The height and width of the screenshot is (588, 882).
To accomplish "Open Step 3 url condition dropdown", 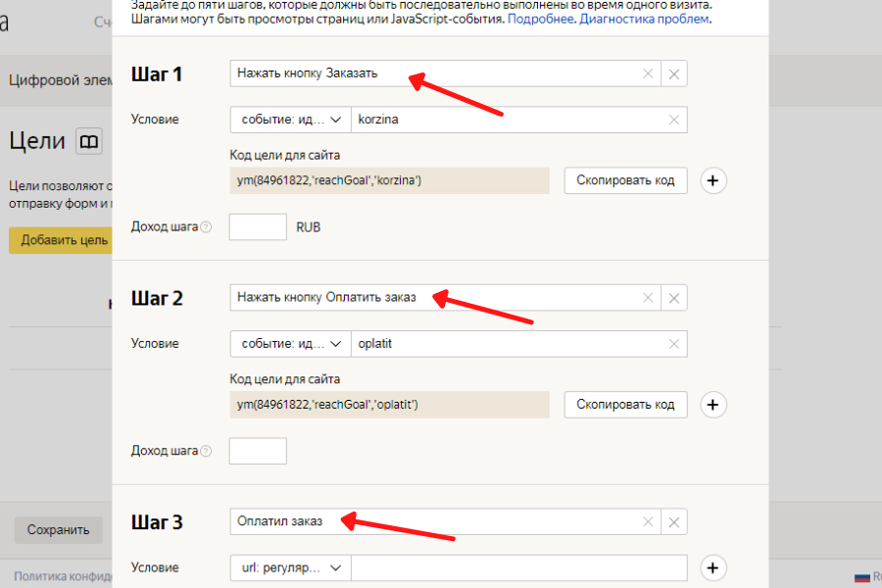I will coord(290,567).
